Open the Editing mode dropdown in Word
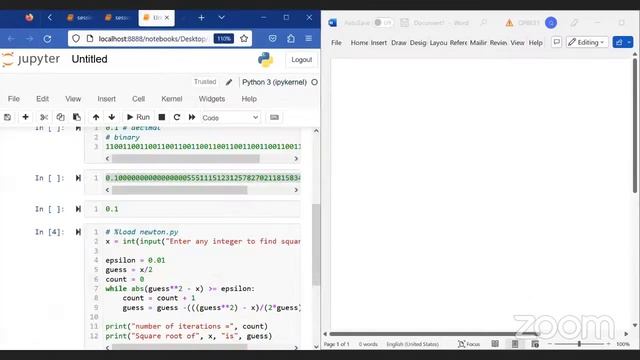 [587, 42]
